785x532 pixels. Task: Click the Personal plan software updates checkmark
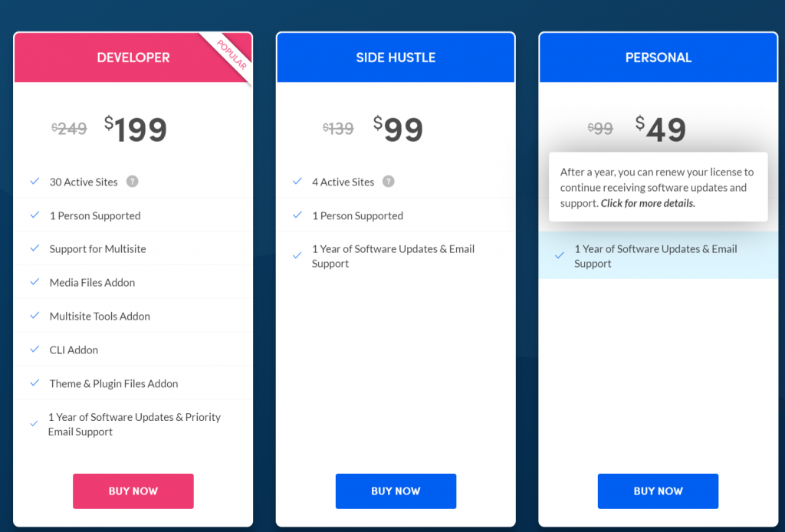559,255
